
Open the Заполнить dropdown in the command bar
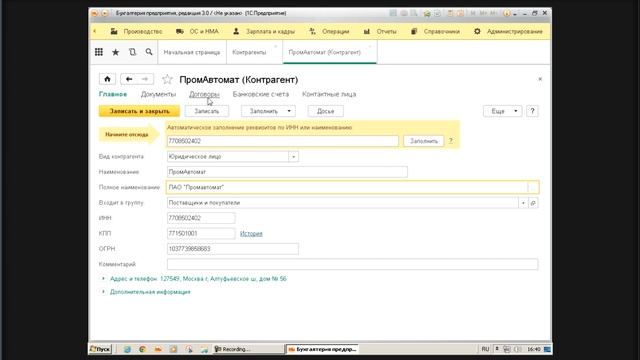point(268,111)
